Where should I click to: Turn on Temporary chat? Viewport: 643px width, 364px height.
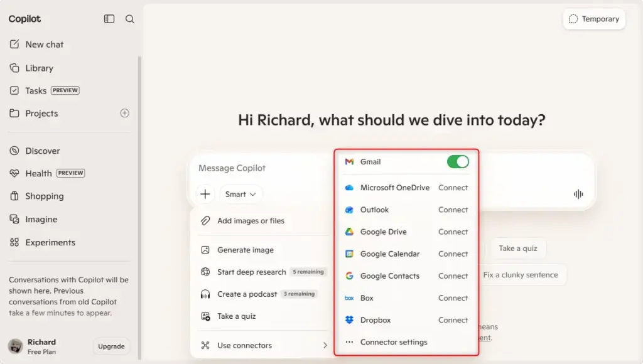click(x=594, y=19)
